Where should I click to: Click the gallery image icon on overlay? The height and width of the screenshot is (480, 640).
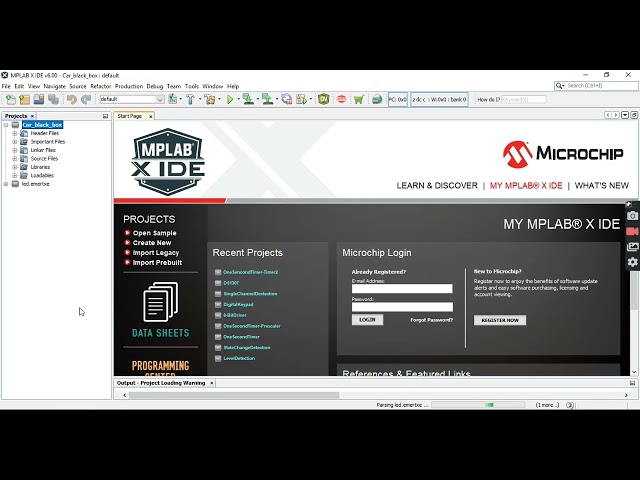click(x=632, y=247)
